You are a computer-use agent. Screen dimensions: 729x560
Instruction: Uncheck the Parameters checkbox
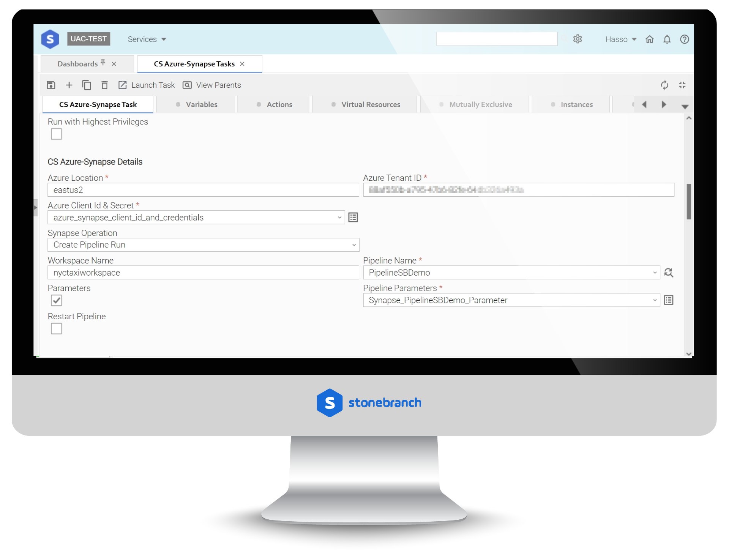tap(56, 300)
